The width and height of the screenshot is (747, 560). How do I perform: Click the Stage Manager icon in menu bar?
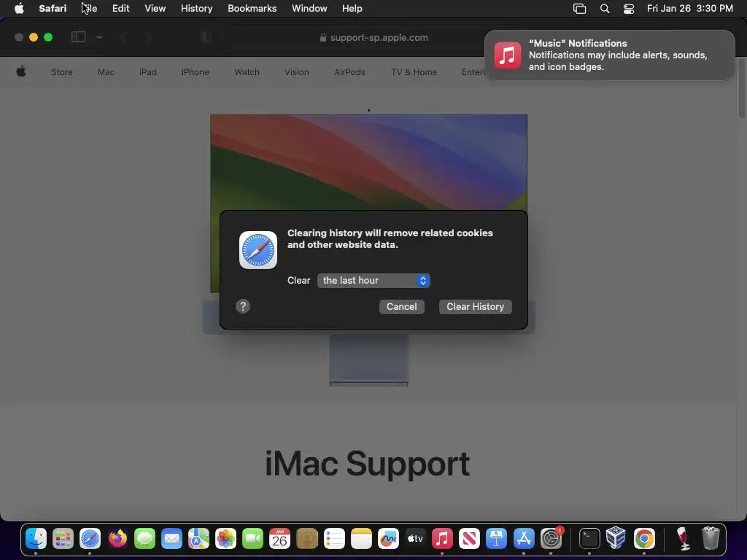(x=579, y=9)
